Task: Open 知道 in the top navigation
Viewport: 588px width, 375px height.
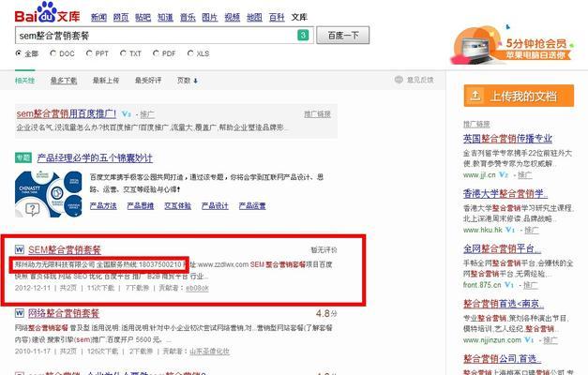Action: [x=165, y=17]
